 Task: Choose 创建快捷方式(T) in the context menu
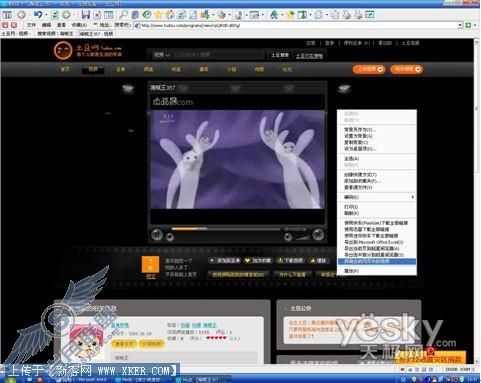pos(377,175)
